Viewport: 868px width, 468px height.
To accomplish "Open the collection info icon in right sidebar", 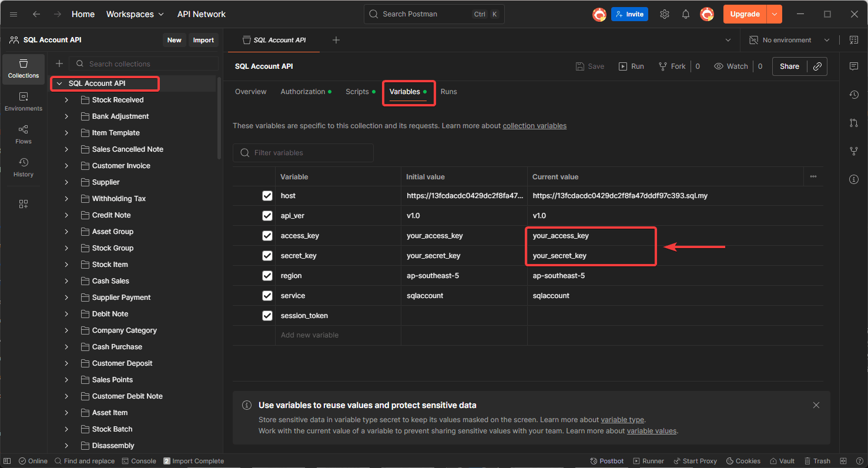I will pos(854,179).
